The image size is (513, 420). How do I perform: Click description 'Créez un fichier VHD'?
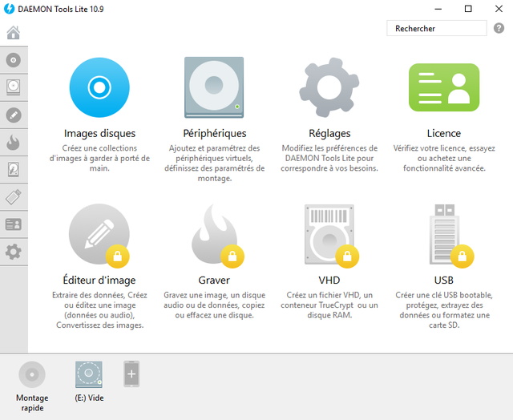tap(329, 305)
